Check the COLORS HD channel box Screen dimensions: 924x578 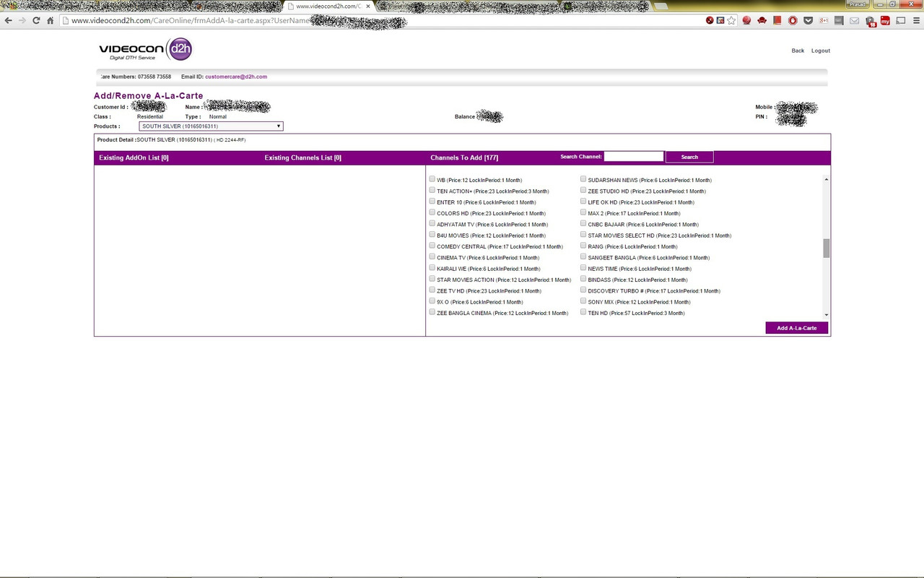432,212
